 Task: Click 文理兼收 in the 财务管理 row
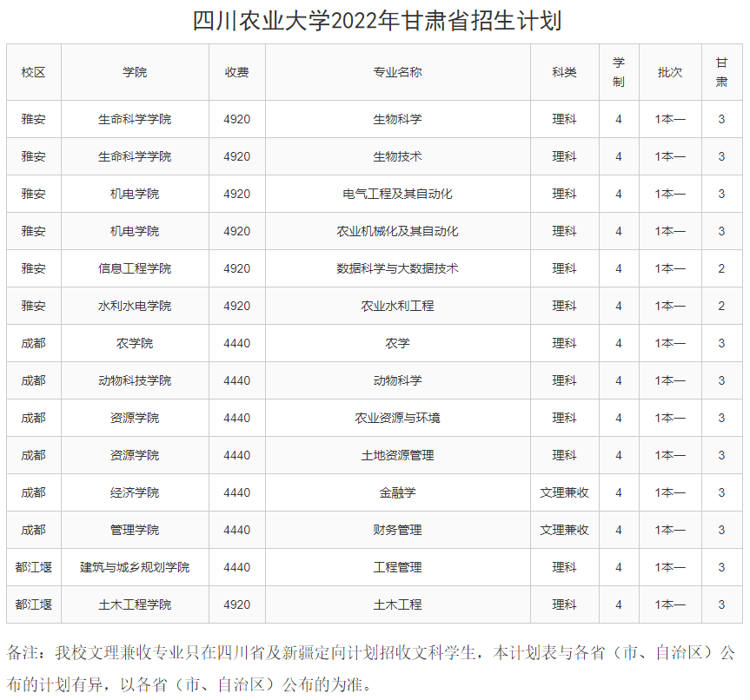(x=564, y=529)
